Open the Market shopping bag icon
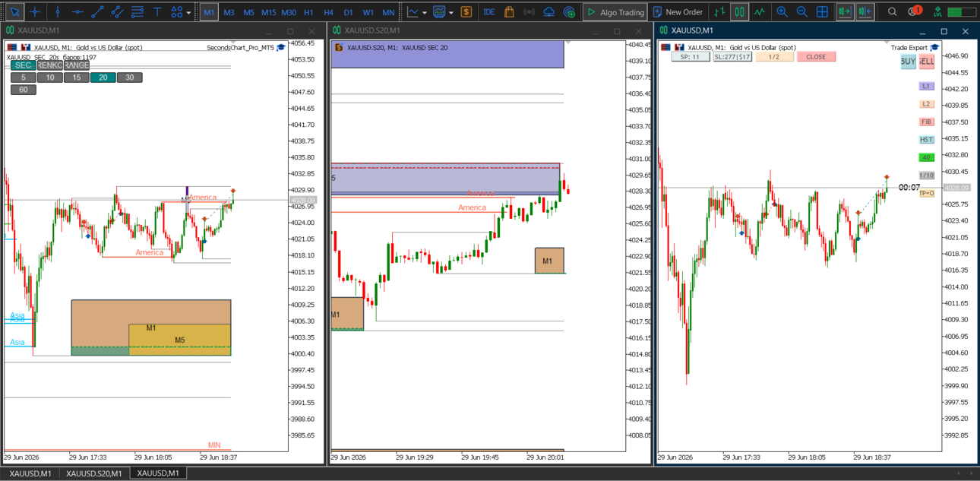 [509, 12]
